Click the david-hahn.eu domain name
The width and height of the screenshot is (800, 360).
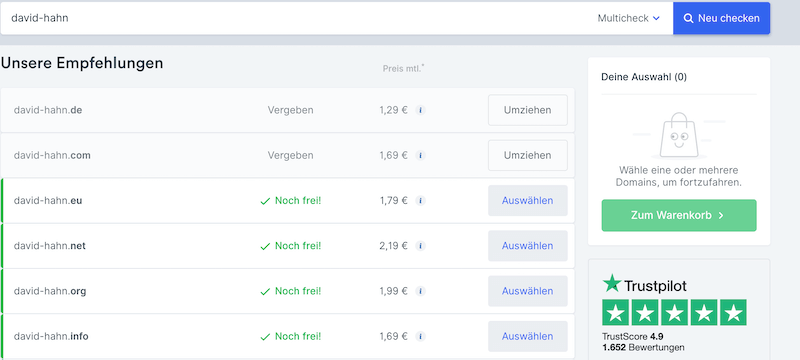click(x=48, y=201)
